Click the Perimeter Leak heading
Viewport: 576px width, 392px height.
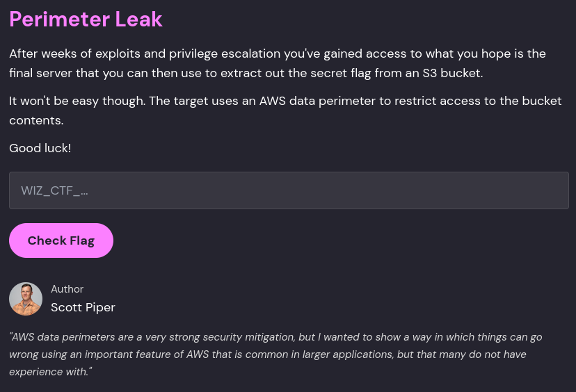pos(86,19)
